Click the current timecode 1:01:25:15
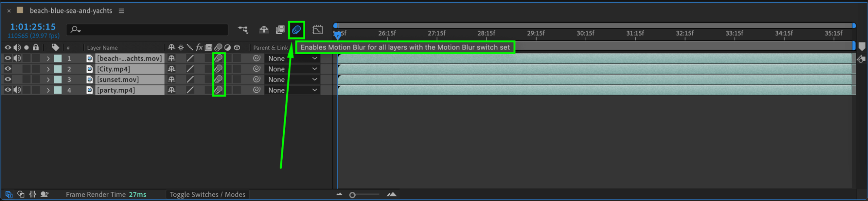This screenshot has width=868, height=201. pos(33,27)
